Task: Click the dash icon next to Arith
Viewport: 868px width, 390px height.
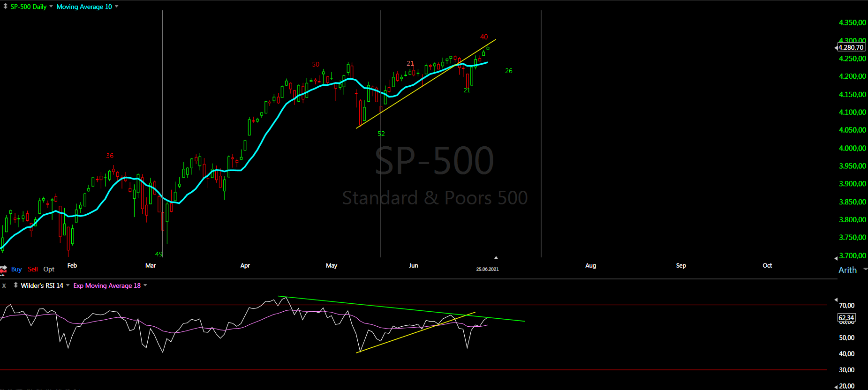Action: (x=865, y=269)
